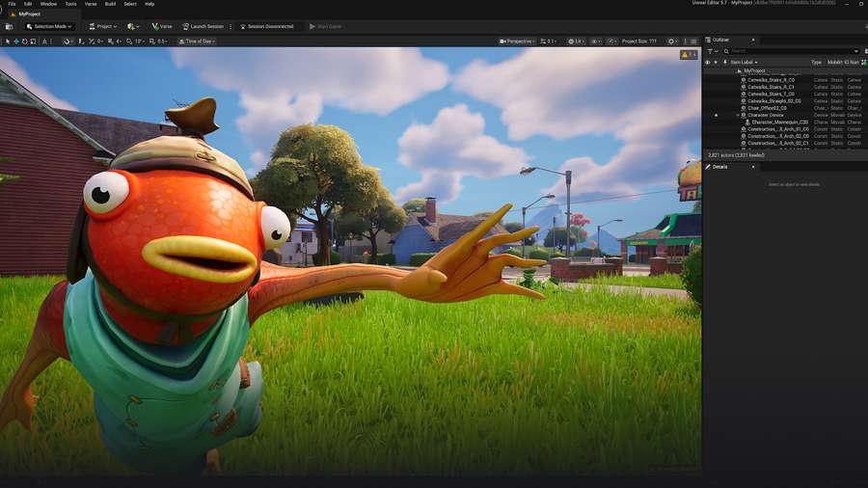Open the Build menu
Screen dimensions: 868x488
109,4
